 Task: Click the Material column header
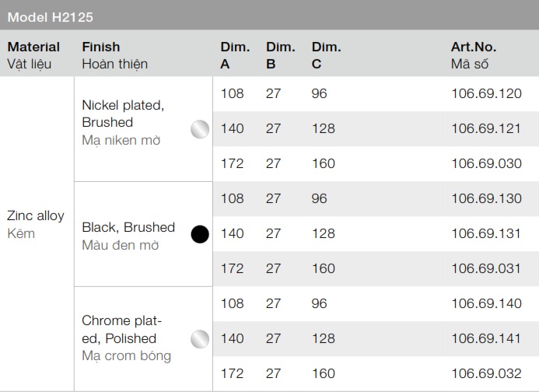(33, 54)
